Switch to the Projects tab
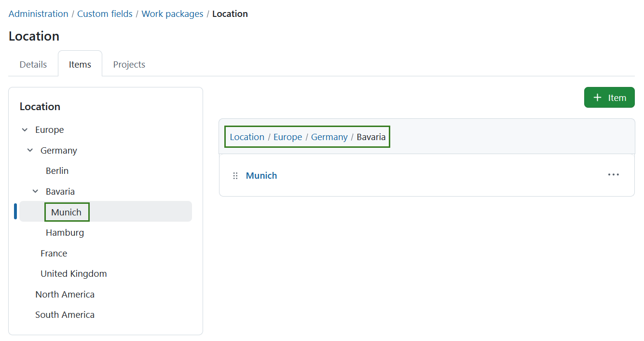 pos(129,65)
